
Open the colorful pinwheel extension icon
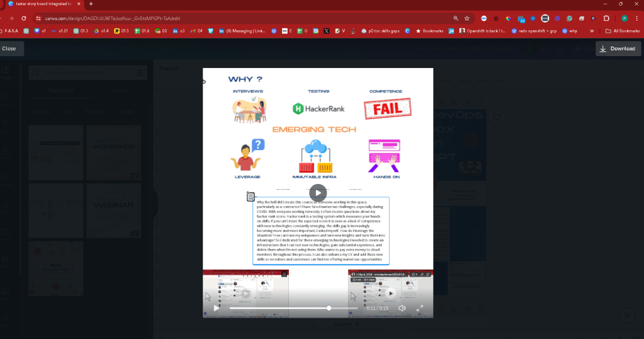[509, 18]
